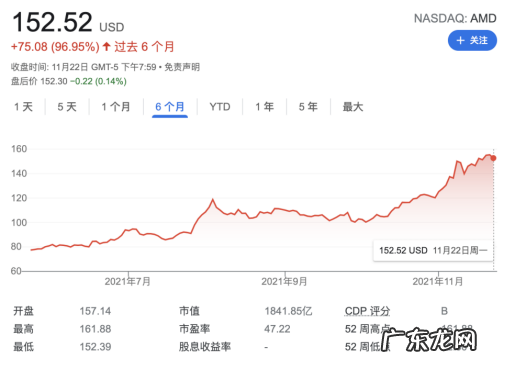Click the 152.52 USD chart tooltip

(433, 250)
